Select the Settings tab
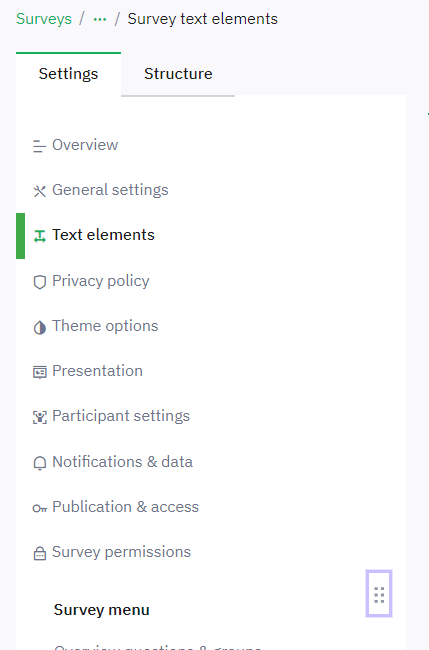Viewport: 429px width, 650px height. pyautogui.click(x=68, y=74)
